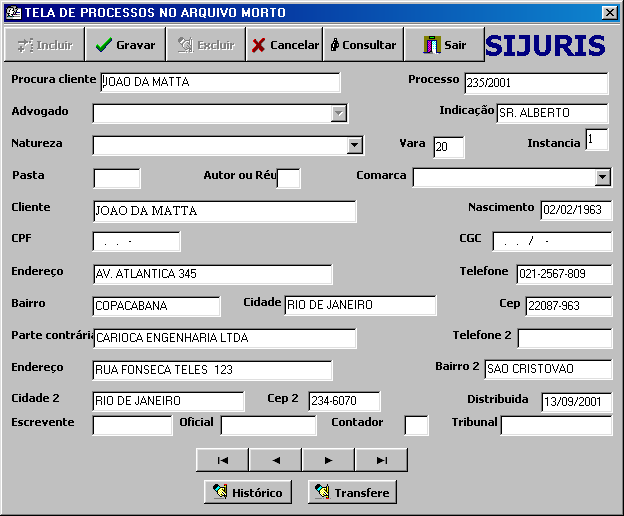Click the Parte contrária field
Image resolution: width=624 pixels, height=516 pixels.
(224, 338)
